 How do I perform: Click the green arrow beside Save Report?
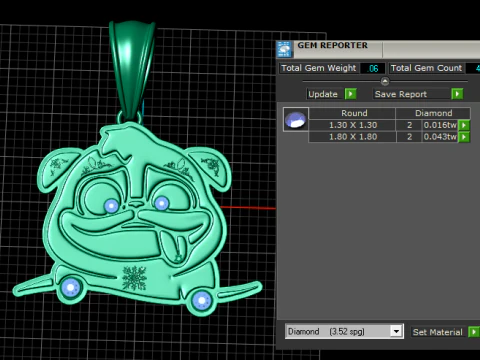pyautogui.click(x=457, y=94)
